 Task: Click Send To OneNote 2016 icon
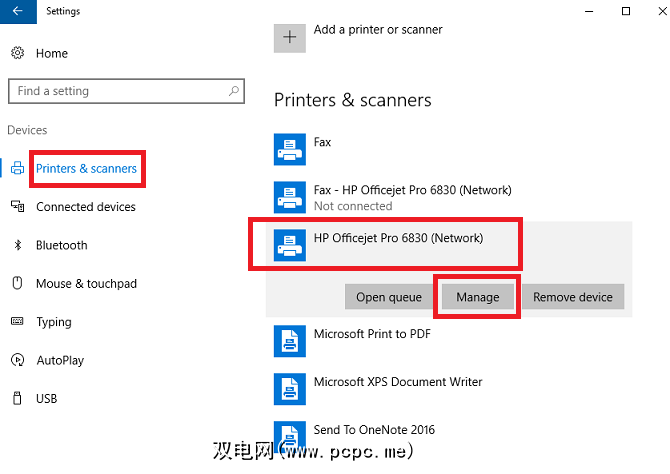point(290,435)
